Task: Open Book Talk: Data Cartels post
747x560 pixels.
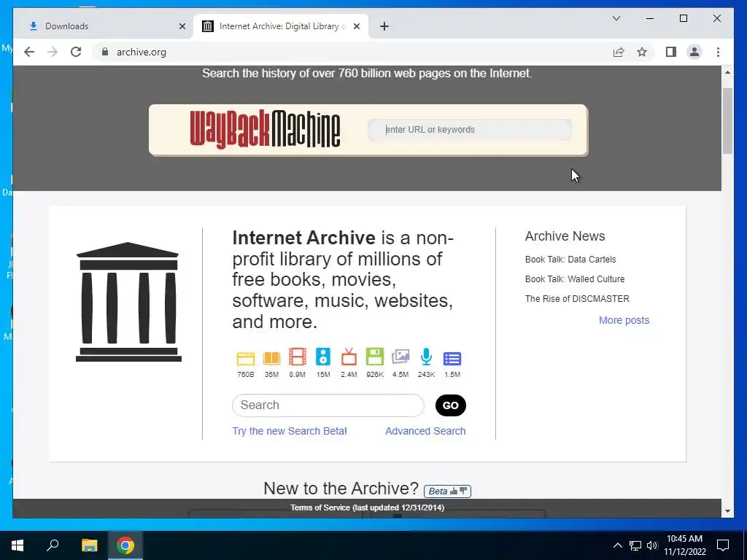Action: [x=570, y=260]
